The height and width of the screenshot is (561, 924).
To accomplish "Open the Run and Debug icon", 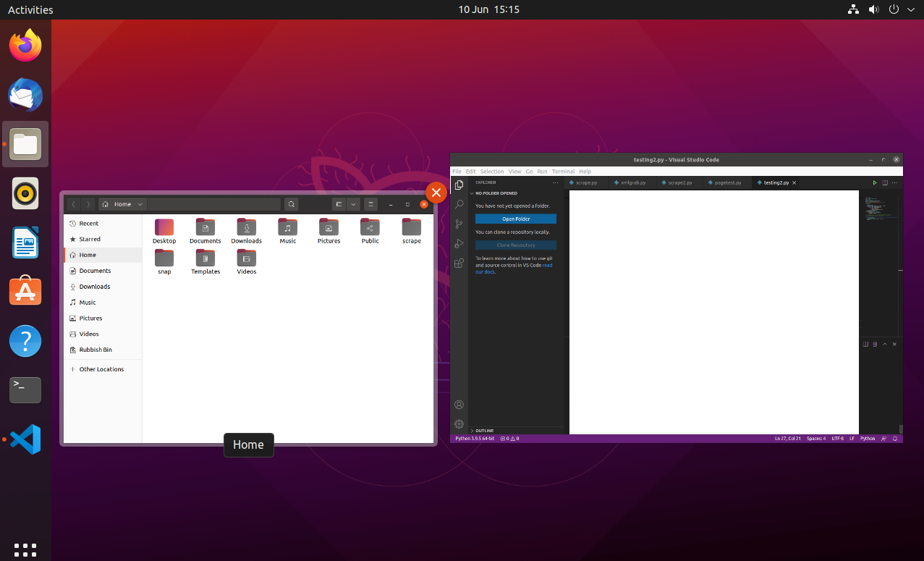I will coord(459,243).
